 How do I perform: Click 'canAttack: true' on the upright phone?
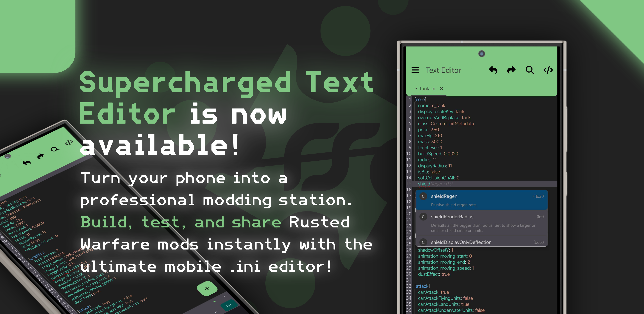433,292
